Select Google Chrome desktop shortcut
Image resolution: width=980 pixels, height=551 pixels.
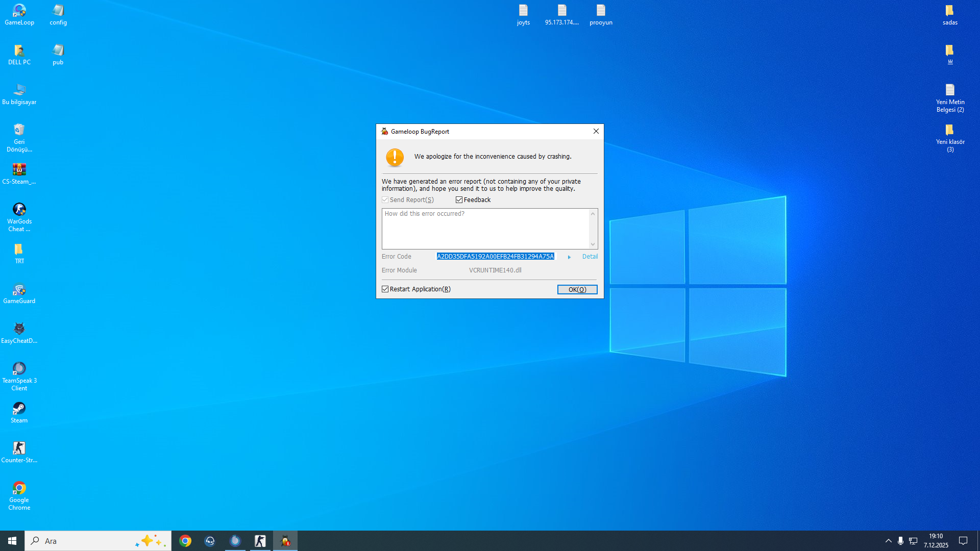point(19,495)
